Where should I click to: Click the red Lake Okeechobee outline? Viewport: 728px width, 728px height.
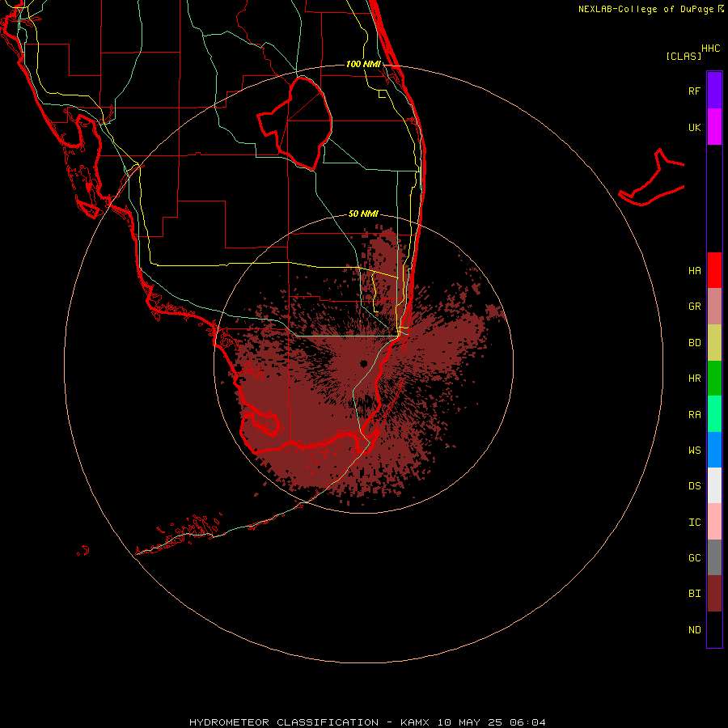click(294, 123)
